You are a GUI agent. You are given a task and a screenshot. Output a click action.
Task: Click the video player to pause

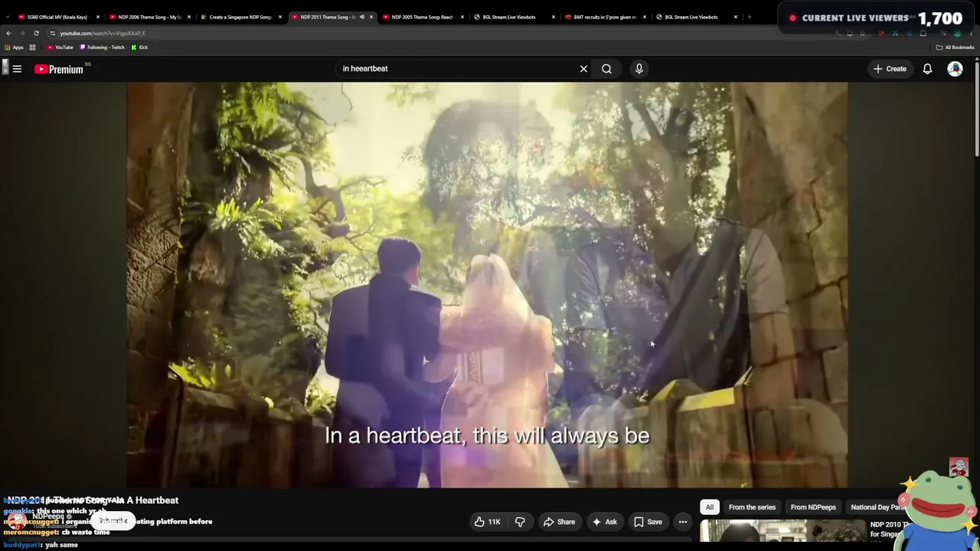[487, 285]
